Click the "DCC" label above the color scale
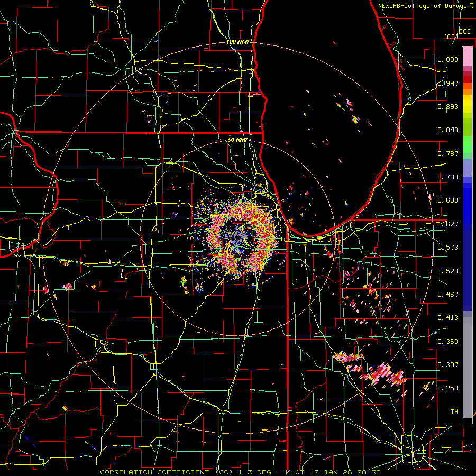The image size is (476, 476). tap(464, 32)
